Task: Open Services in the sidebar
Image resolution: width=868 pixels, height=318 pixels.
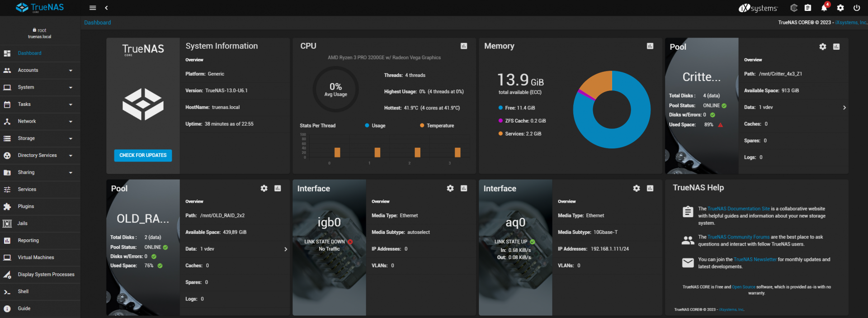Action: tap(40, 190)
